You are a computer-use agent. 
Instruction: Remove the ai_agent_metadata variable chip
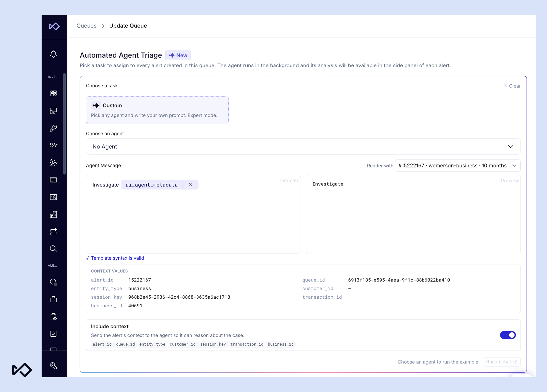point(191,185)
